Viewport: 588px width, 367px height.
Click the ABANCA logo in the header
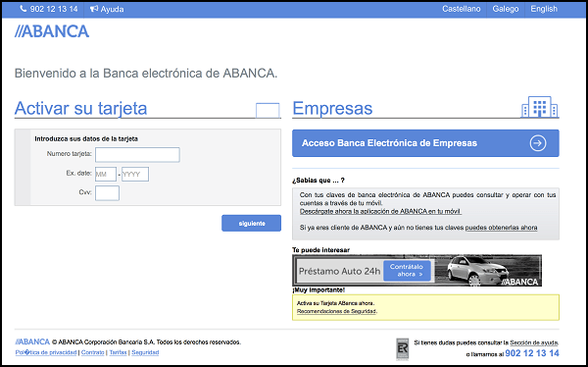[x=52, y=31]
